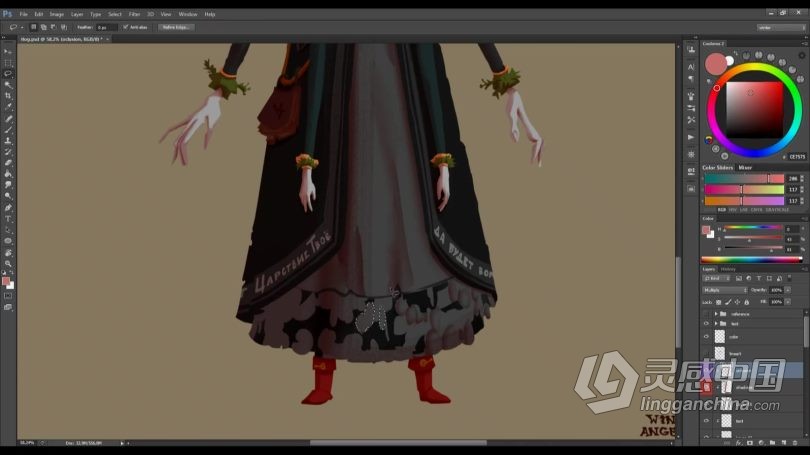Select the Healing Brush tool
The width and height of the screenshot is (810, 455).
click(8, 118)
